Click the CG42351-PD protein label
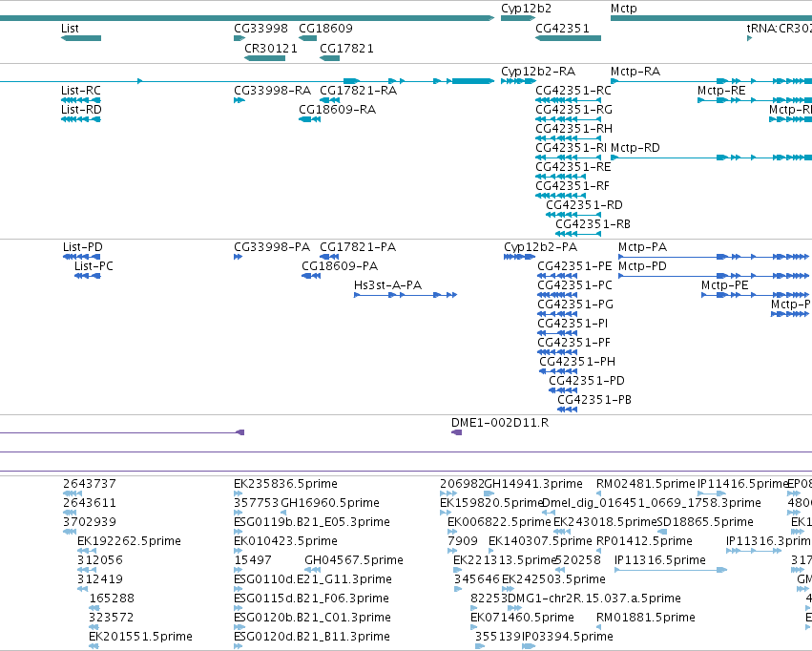 (587, 381)
